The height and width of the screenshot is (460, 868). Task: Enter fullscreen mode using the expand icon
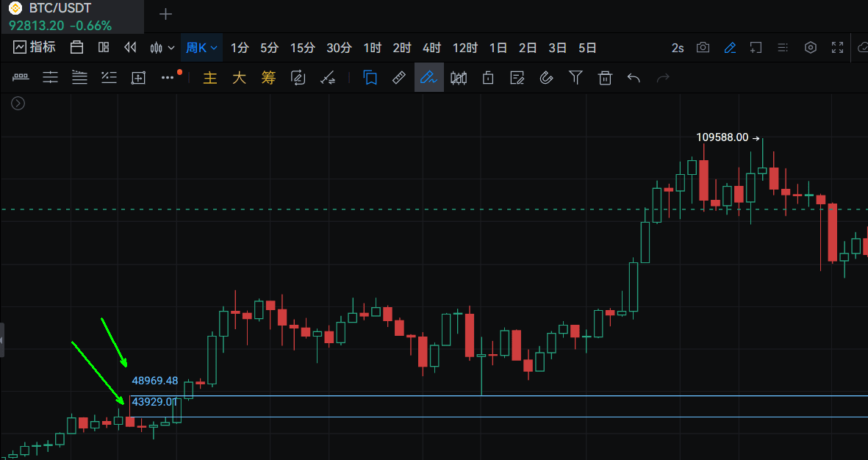pyautogui.click(x=837, y=48)
